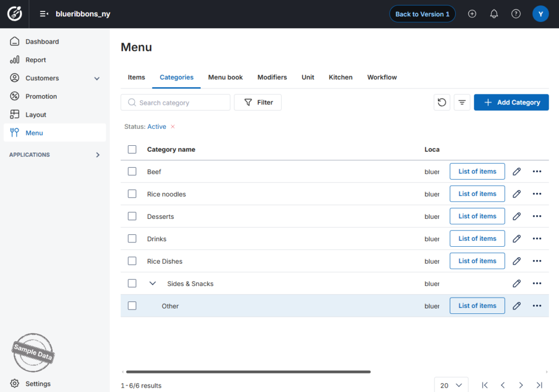Open more options for Rice noodles
Screen dimensions: 559x392
point(537,194)
